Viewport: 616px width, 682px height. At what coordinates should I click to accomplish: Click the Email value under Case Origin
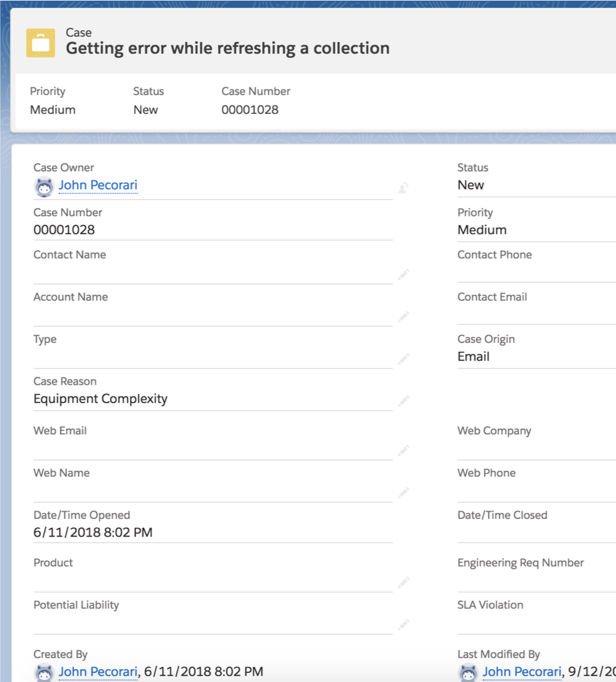(x=473, y=357)
